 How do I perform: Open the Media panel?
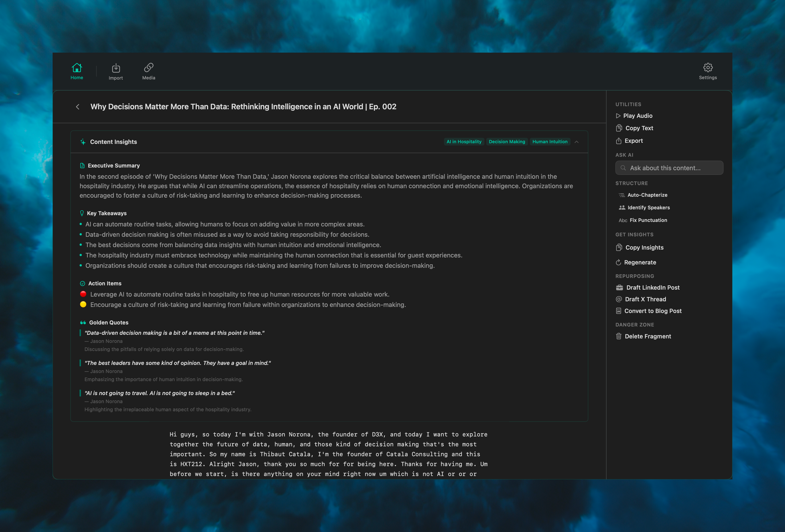tap(148, 71)
